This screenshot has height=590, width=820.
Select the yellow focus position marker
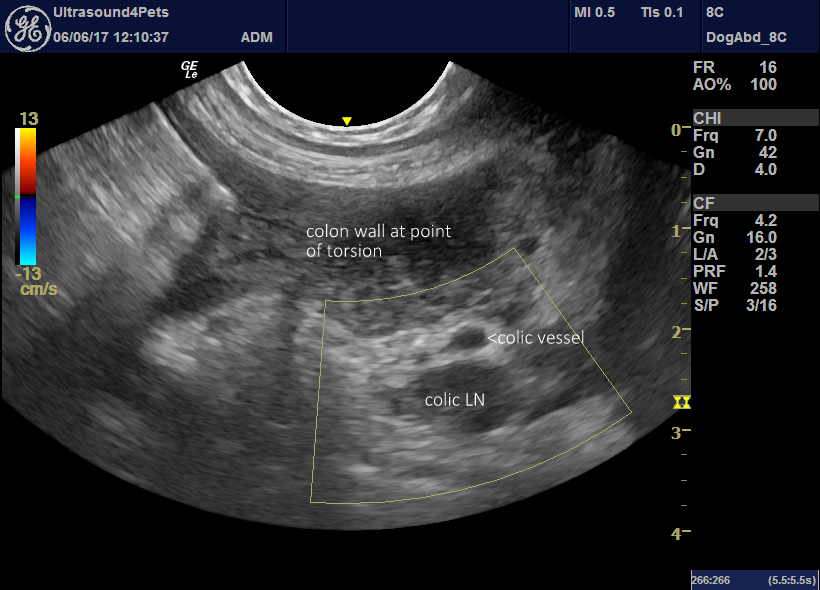[x=684, y=403]
